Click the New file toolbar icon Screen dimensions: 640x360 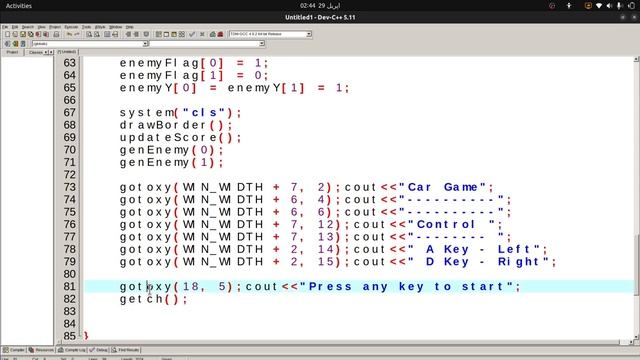point(7,34)
